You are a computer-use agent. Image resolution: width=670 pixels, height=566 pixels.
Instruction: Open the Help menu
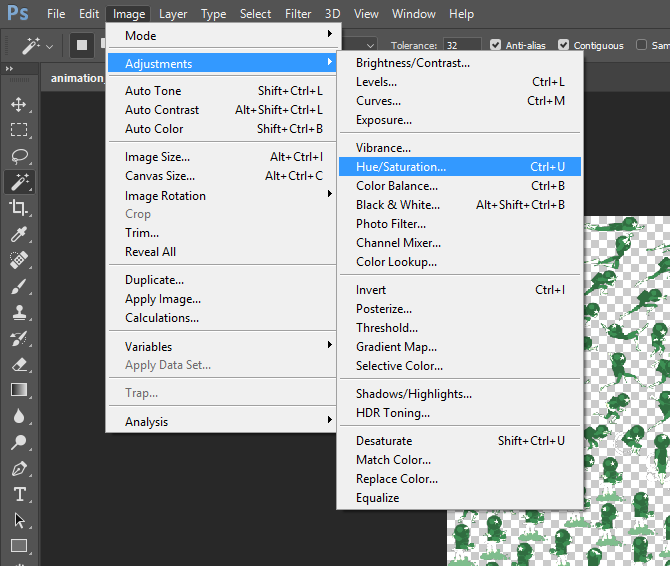tap(461, 14)
